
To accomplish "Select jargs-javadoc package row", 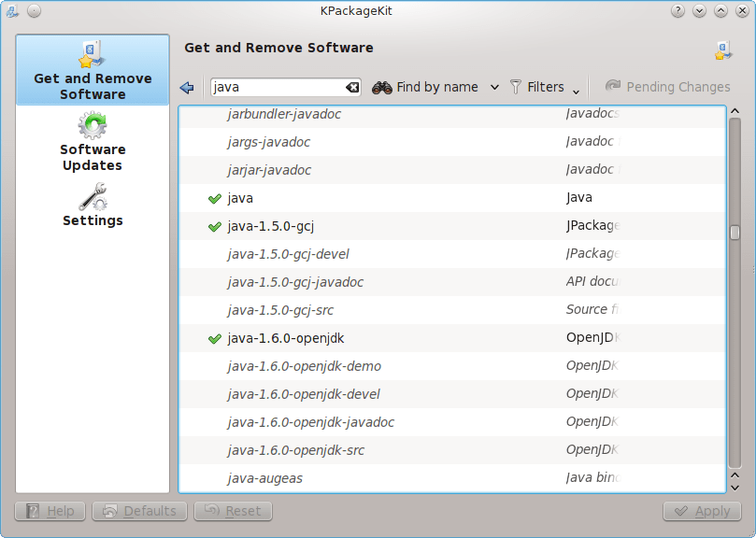I will click(x=452, y=142).
